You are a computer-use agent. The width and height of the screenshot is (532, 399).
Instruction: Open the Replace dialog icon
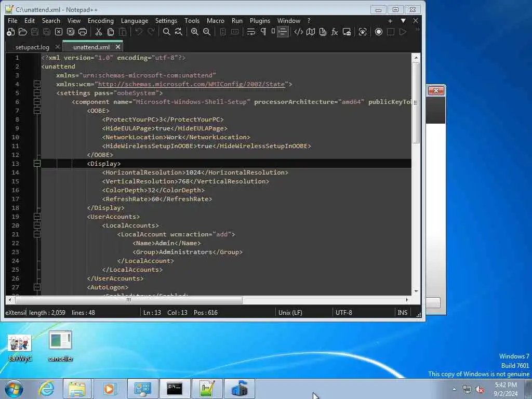click(179, 32)
